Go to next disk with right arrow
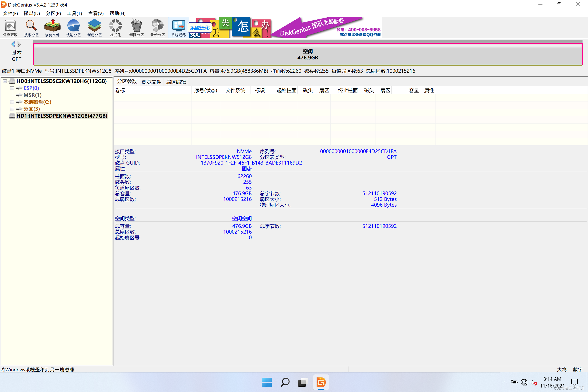 click(x=19, y=44)
